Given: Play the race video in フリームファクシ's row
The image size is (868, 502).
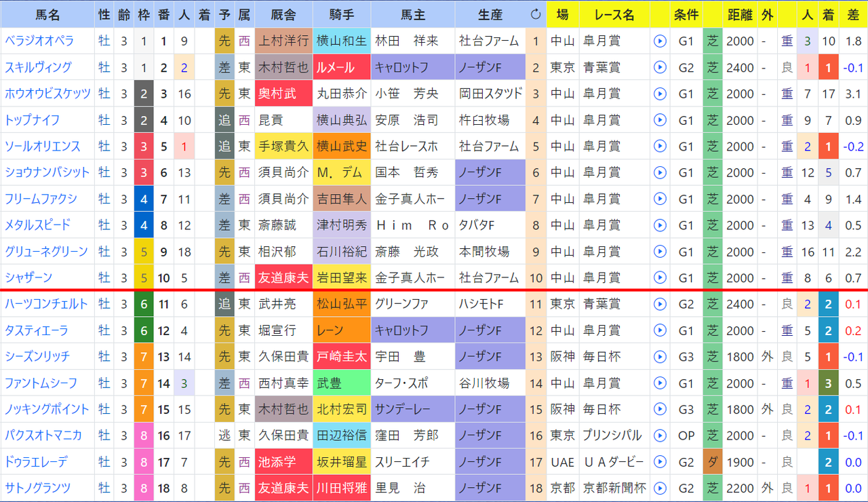Looking at the screenshot, I should click(x=660, y=199).
